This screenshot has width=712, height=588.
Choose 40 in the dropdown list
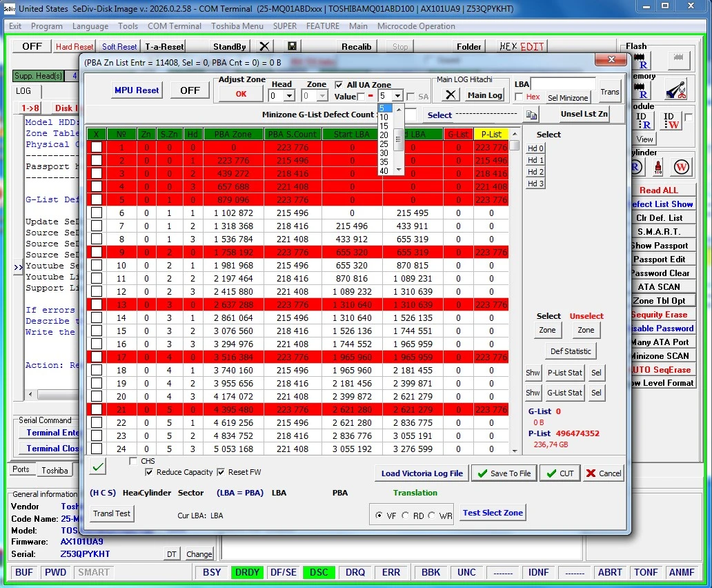point(384,171)
